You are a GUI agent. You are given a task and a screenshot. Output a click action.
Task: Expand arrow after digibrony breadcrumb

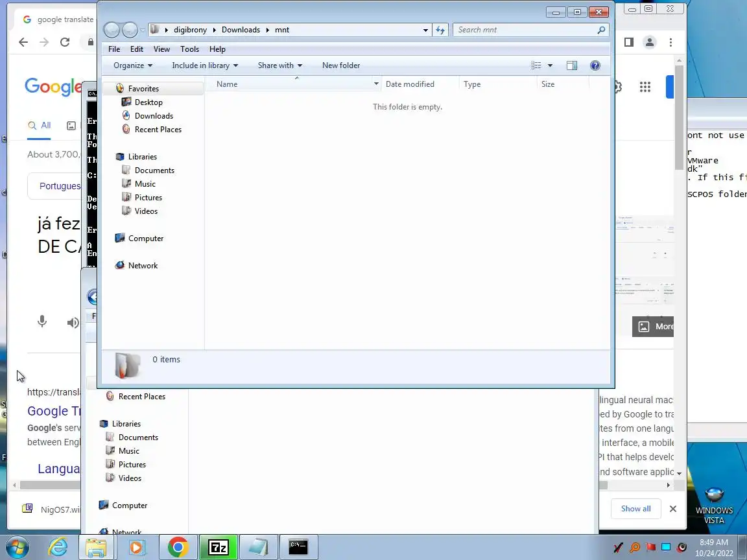[215, 30]
